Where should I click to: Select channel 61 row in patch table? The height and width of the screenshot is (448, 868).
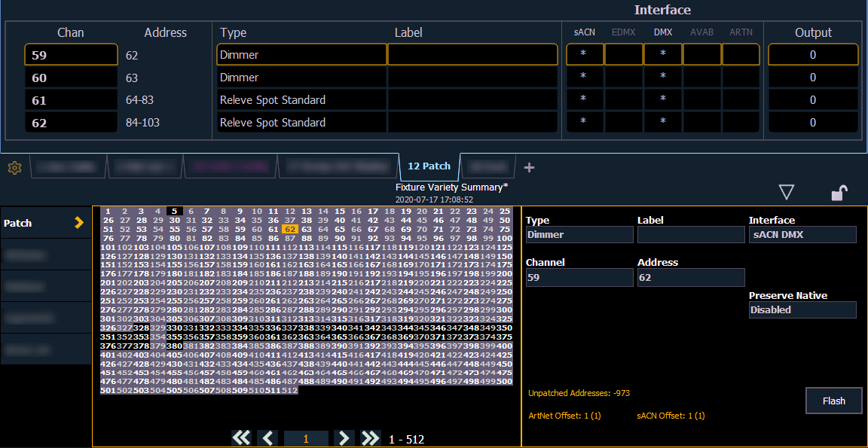point(71,100)
